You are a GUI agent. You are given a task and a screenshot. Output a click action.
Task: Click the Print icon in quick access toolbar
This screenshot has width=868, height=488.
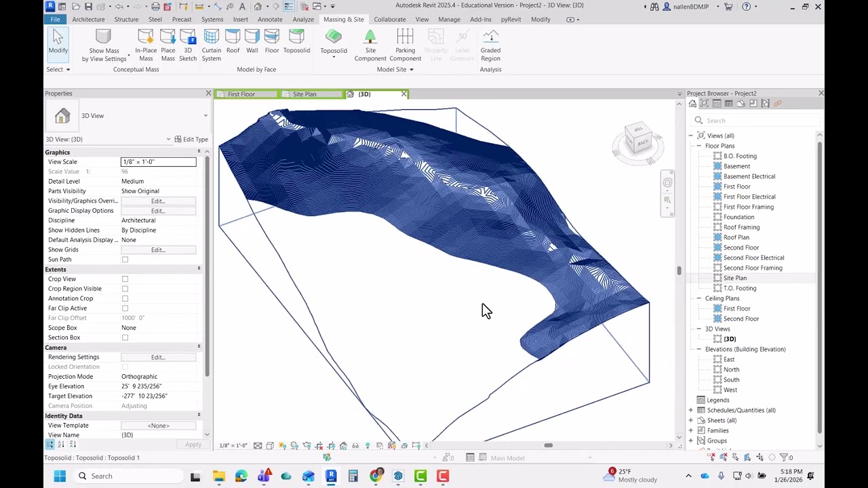tap(155, 7)
